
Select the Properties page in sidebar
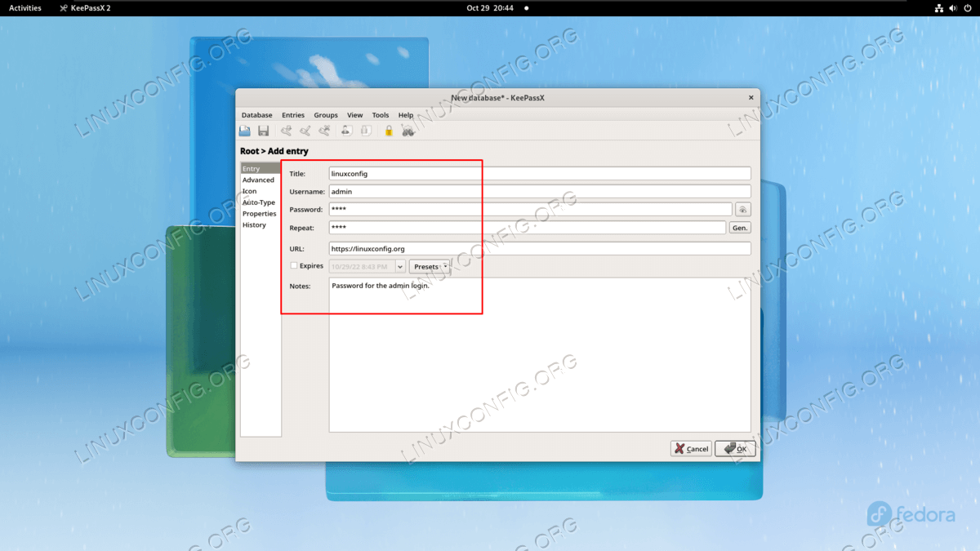261,214
